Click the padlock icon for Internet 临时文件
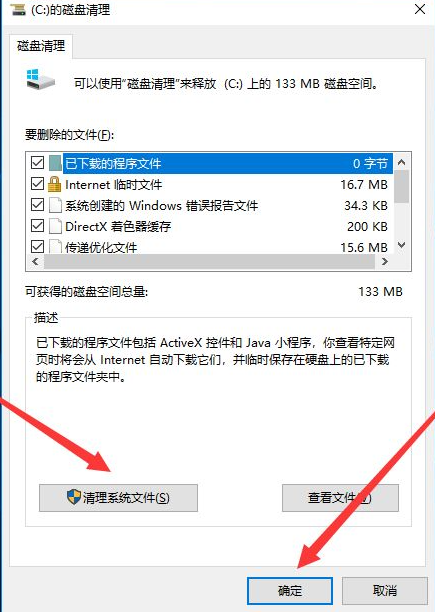Screen dimensions: 435x612 tap(54, 184)
